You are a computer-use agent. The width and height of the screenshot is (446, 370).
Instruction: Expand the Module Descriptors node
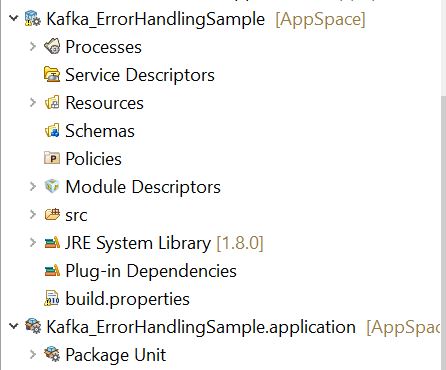pos(33,186)
